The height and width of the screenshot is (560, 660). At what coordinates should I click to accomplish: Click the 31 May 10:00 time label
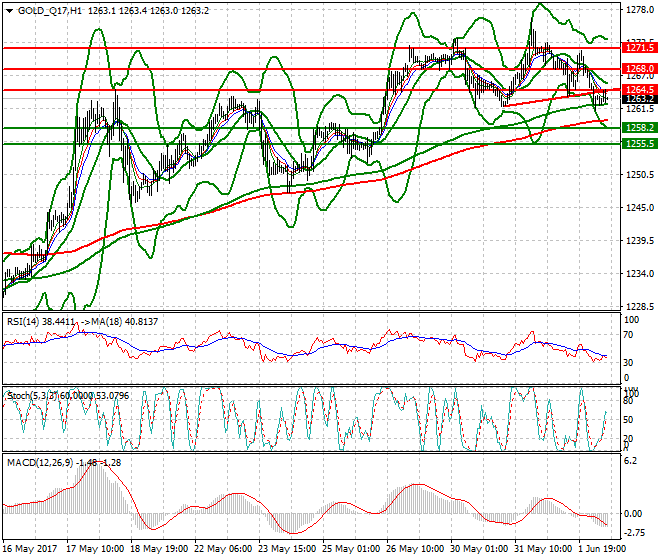pos(543,549)
